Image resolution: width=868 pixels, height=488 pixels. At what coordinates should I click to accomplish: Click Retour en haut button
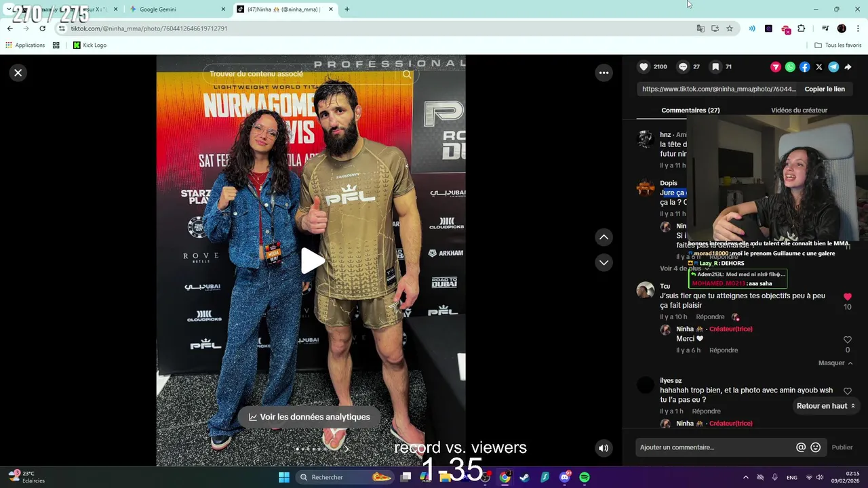point(826,406)
